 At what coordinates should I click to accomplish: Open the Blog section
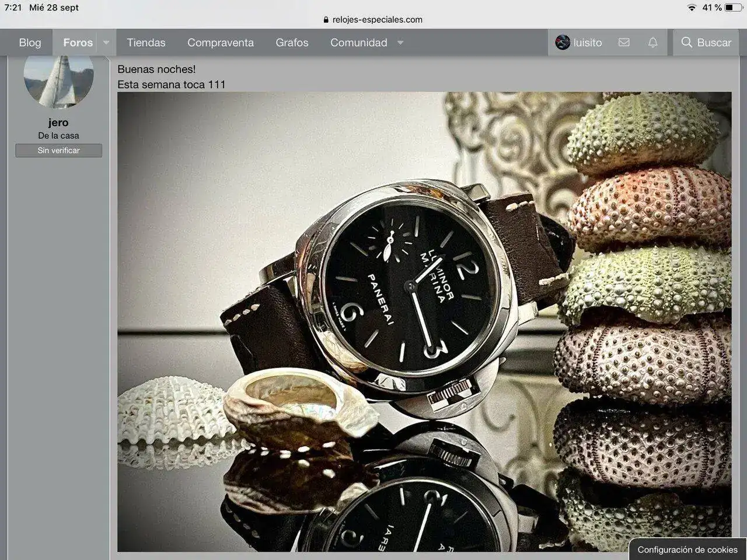(30, 43)
